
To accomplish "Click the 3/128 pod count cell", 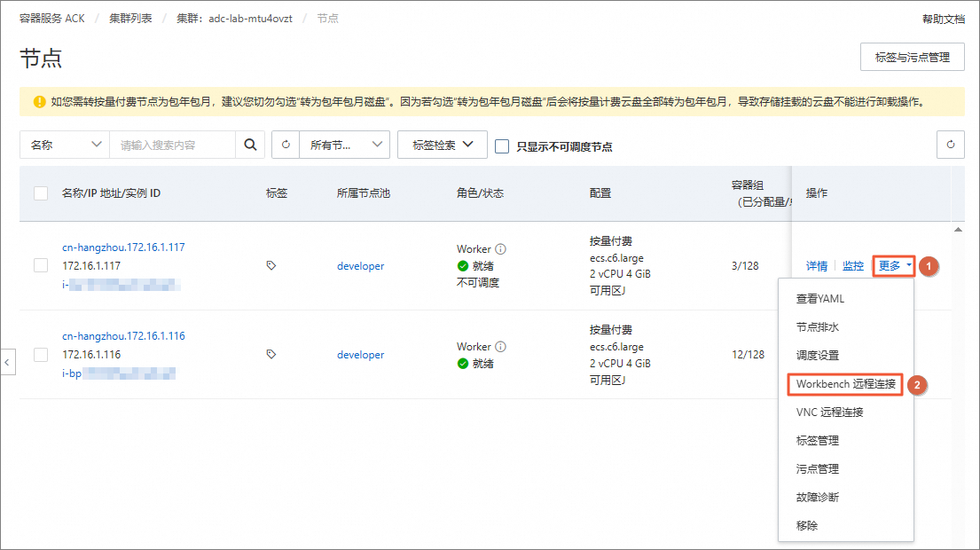I will click(745, 265).
